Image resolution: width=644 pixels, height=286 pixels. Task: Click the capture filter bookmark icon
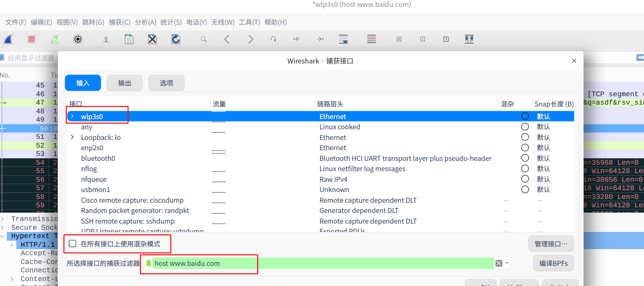click(149, 263)
